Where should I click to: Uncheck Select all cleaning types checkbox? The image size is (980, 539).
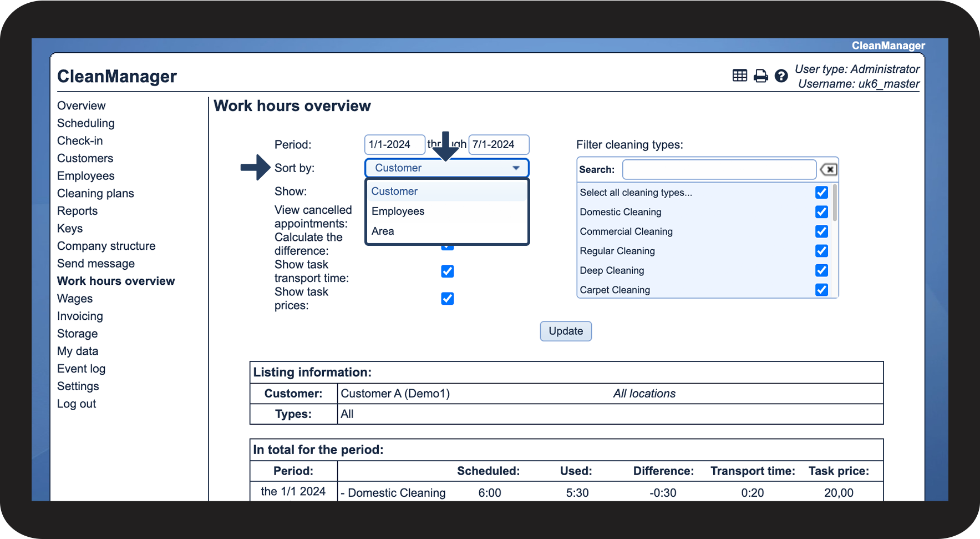[821, 193]
